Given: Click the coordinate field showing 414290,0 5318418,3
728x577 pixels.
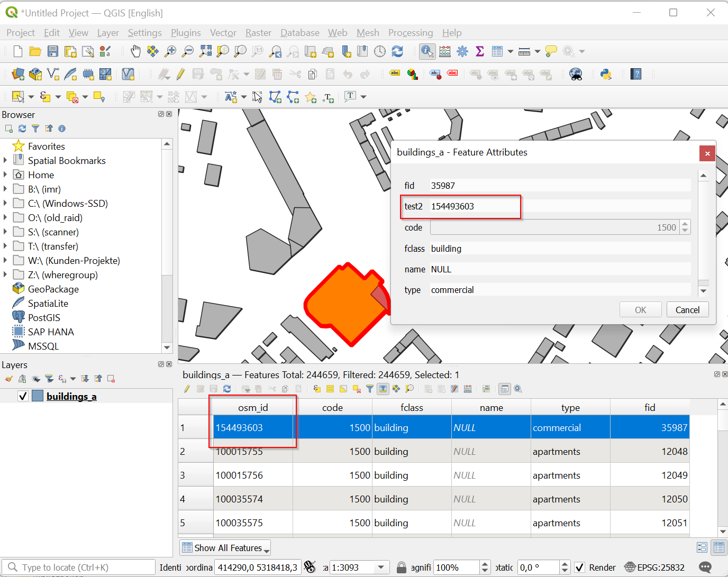Looking at the screenshot, I should tap(258, 567).
